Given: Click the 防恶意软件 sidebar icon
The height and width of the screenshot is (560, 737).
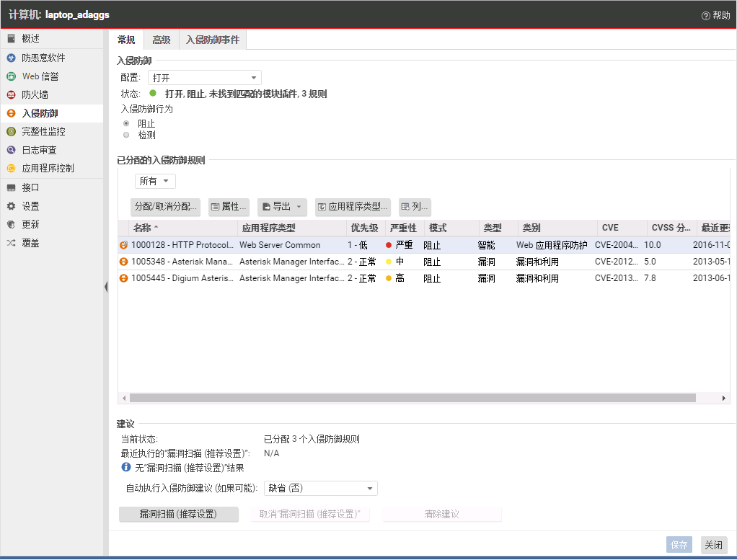Looking at the screenshot, I should (11, 58).
